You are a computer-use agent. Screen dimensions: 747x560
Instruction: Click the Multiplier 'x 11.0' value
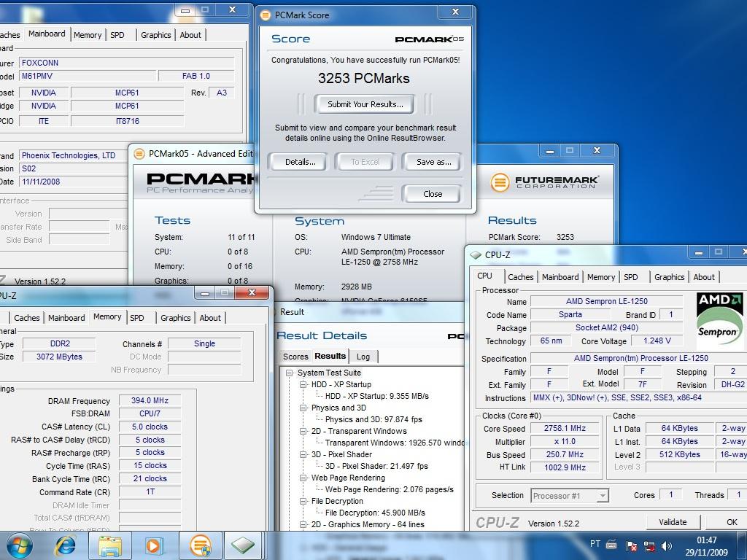[x=565, y=441]
